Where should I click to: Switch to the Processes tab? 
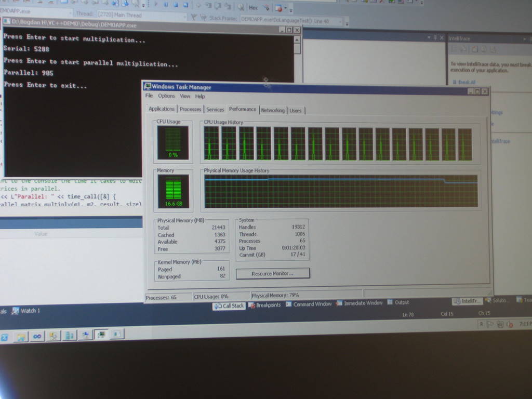click(190, 109)
